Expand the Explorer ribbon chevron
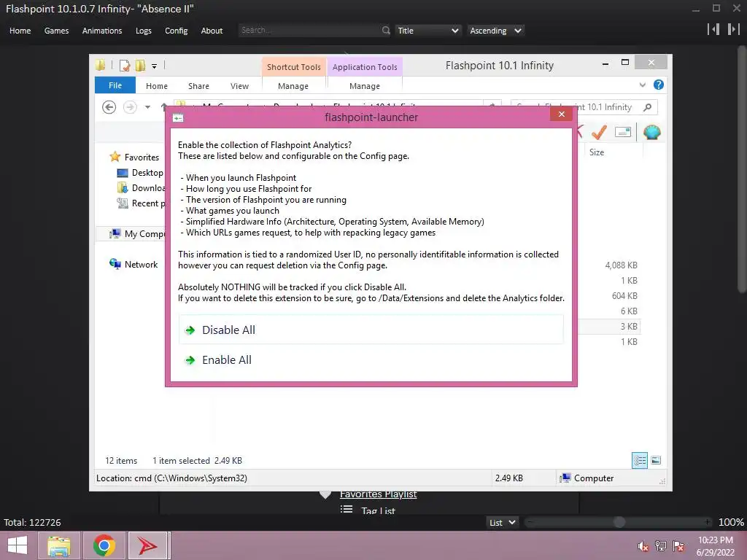The image size is (747, 560). tap(642, 85)
